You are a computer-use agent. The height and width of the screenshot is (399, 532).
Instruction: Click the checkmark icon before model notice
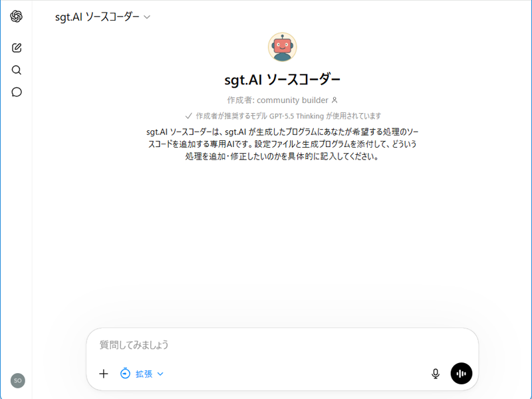pos(189,116)
